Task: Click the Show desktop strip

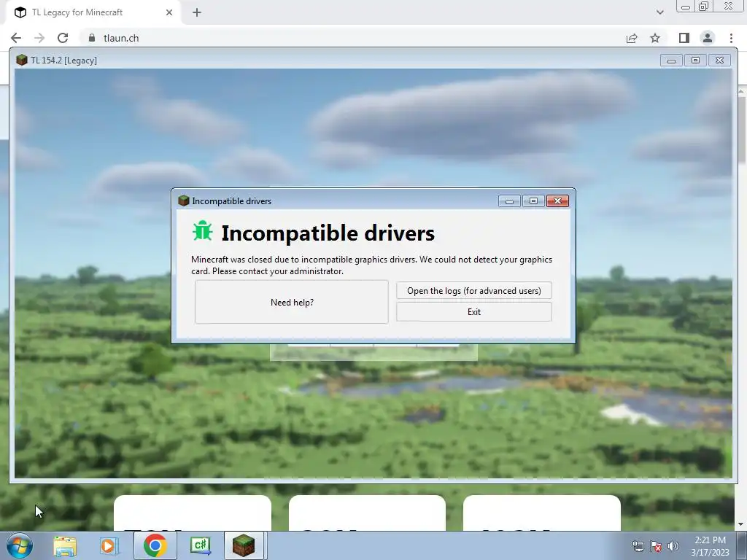Action: pyautogui.click(x=742, y=545)
